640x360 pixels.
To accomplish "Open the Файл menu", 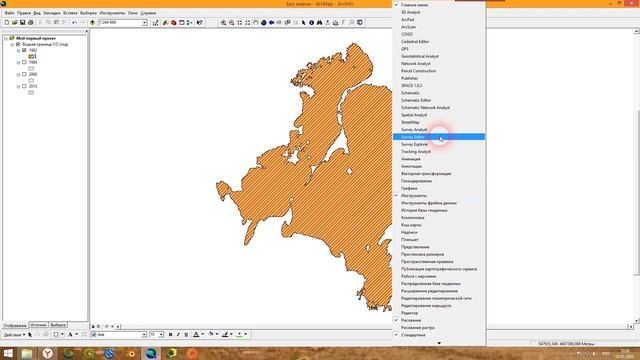I will tap(9, 13).
